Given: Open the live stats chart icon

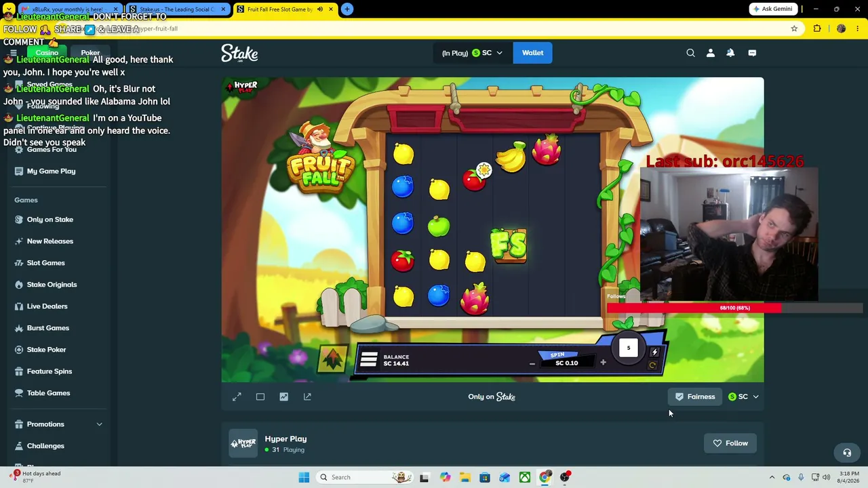Looking at the screenshot, I should (283, 396).
